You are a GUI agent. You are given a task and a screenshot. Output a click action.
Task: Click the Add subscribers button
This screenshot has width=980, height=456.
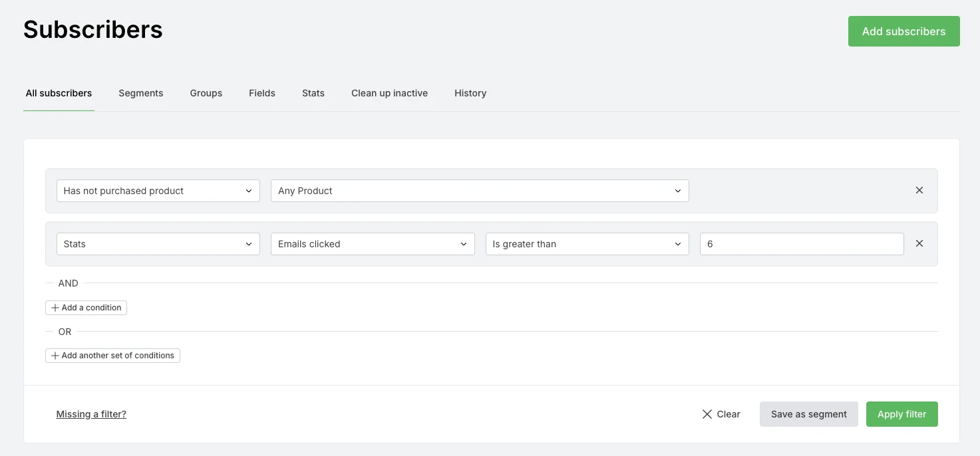coord(903,31)
